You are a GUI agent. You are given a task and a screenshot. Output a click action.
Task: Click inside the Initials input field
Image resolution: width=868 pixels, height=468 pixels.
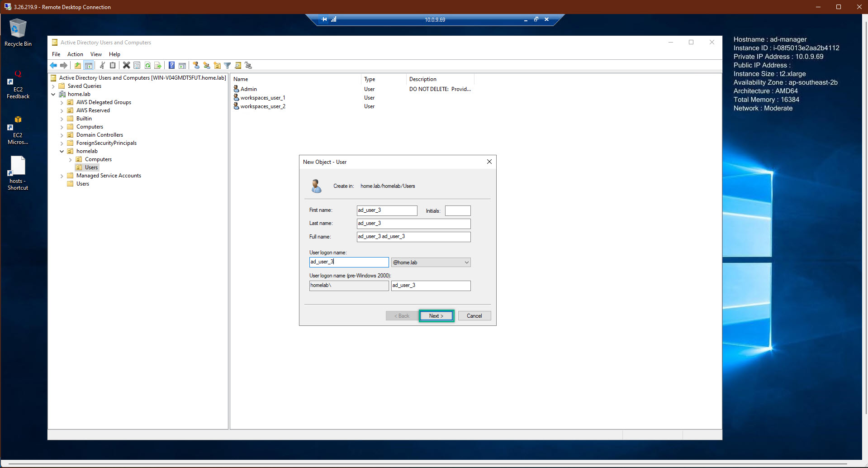pyautogui.click(x=457, y=210)
